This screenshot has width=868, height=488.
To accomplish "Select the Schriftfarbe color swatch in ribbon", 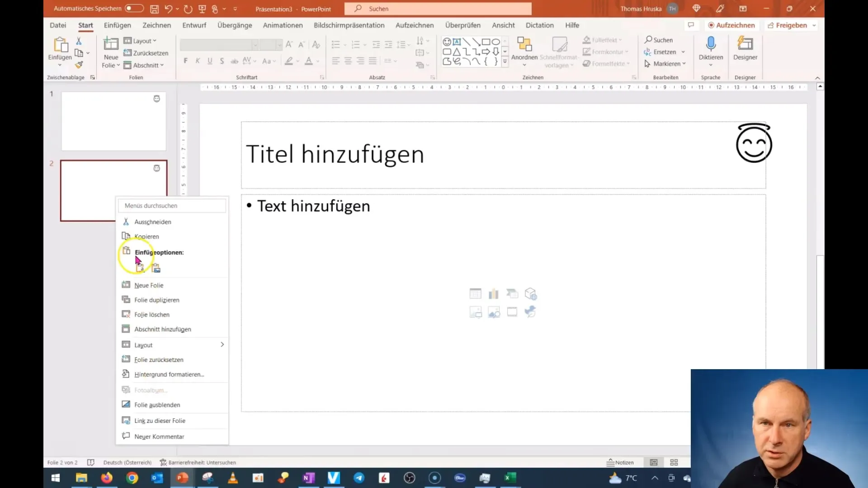I will [x=308, y=64].
